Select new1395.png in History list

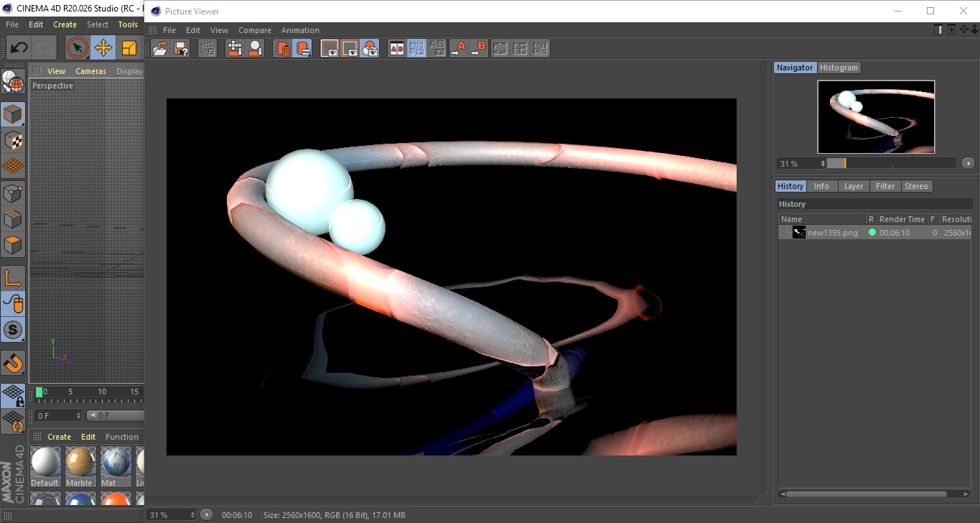[832, 233]
